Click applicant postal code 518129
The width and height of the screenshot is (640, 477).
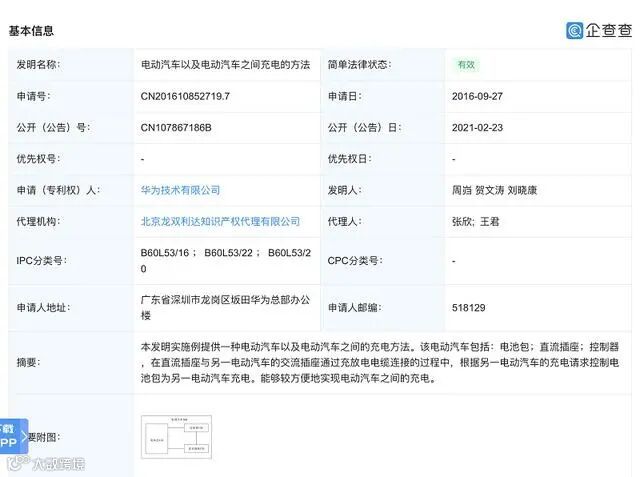tap(469, 308)
